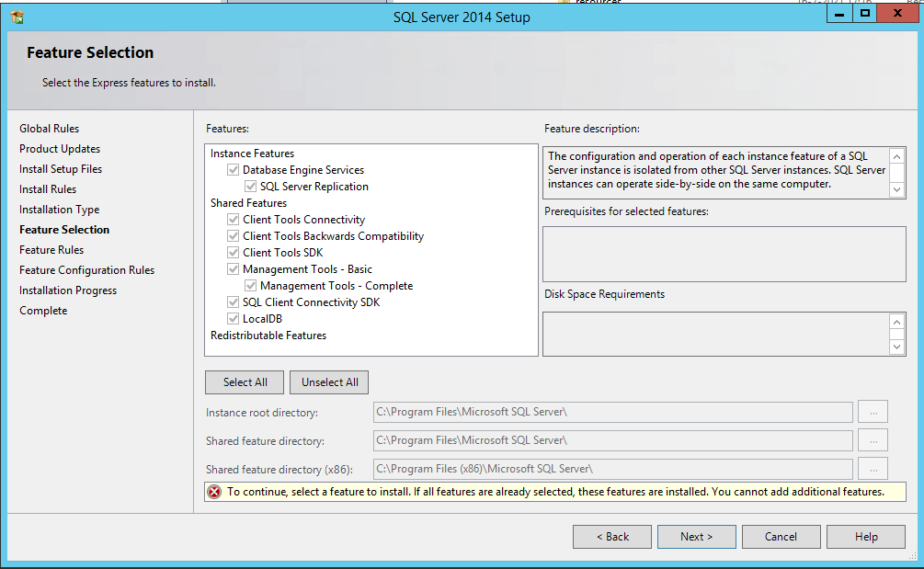This screenshot has width=924, height=569.
Task: Go to Install Setup Files step
Action: 61,169
